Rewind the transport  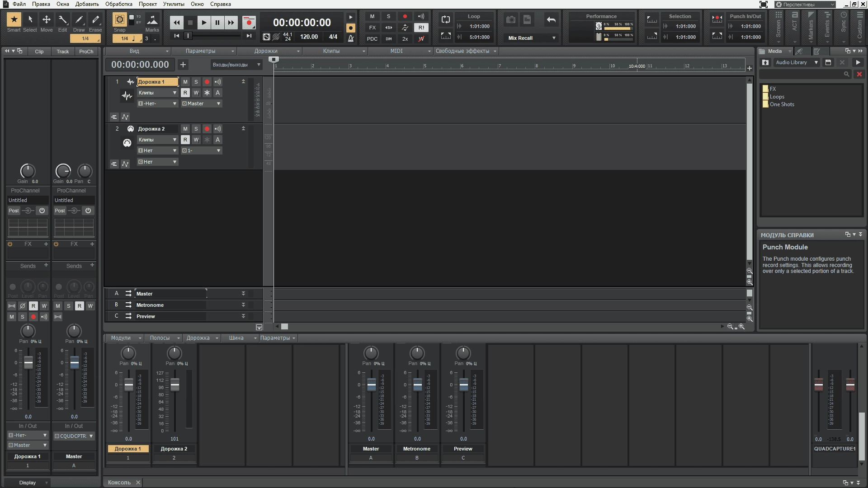(177, 22)
